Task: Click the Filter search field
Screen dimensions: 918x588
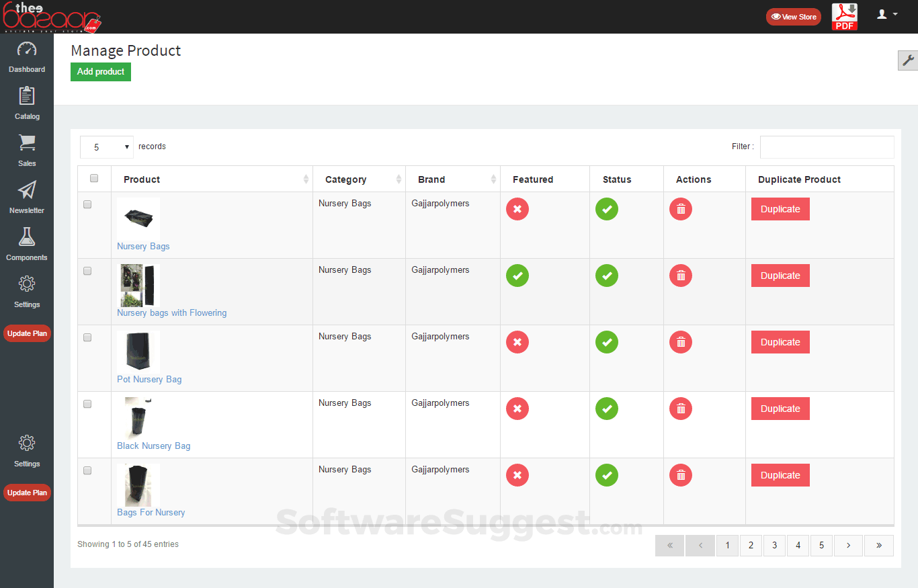Action: point(827,147)
